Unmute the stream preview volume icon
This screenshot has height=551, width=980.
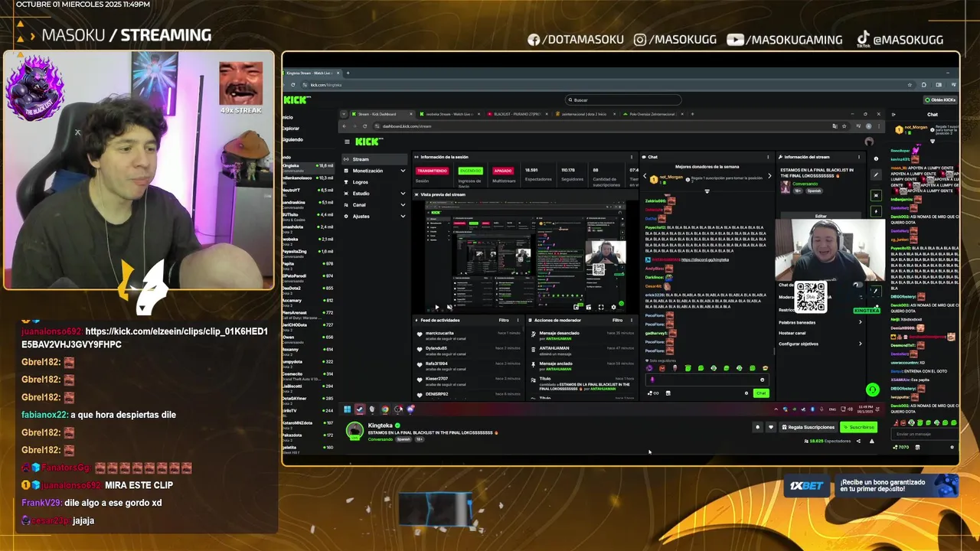[449, 307]
